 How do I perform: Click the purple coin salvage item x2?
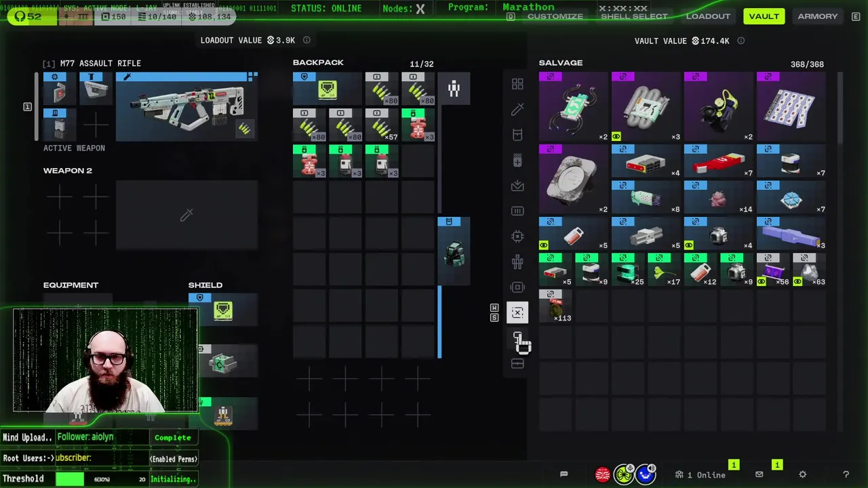[x=574, y=180]
